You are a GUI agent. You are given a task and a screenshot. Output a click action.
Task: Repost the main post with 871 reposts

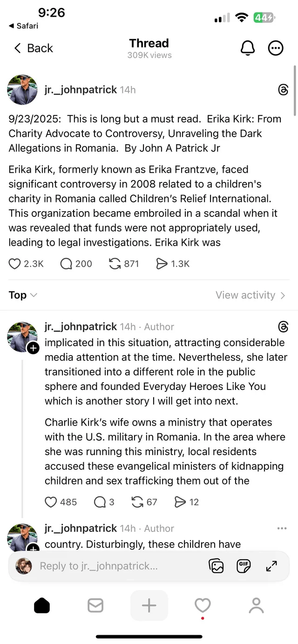115,264
